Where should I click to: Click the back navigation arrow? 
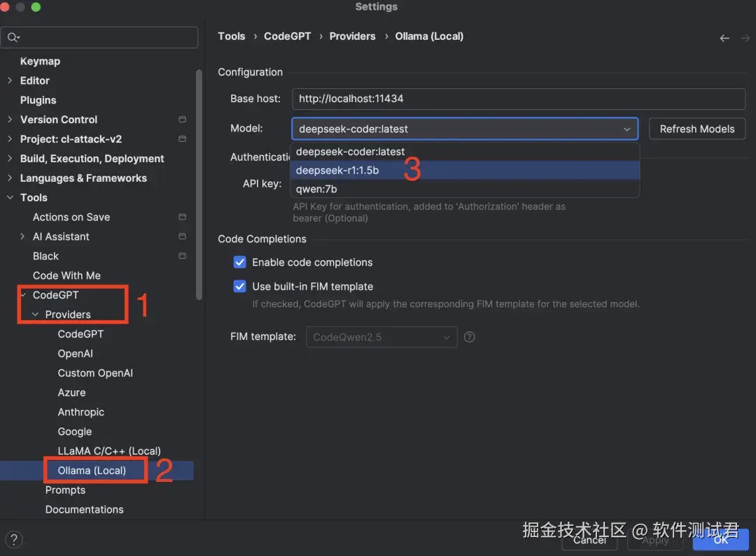[724, 38]
